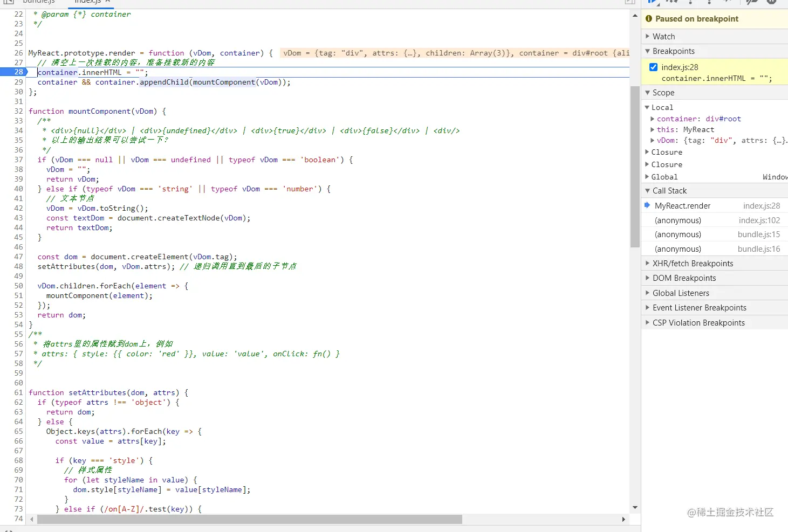The height and width of the screenshot is (532, 788).
Task: Set a breakpoint on line number 29
Action: click(x=18, y=82)
